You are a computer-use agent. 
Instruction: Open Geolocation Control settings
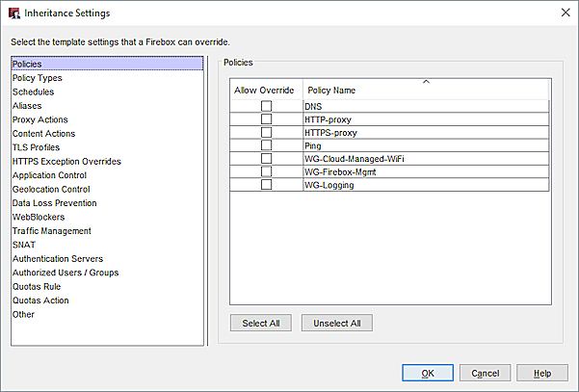(x=52, y=190)
